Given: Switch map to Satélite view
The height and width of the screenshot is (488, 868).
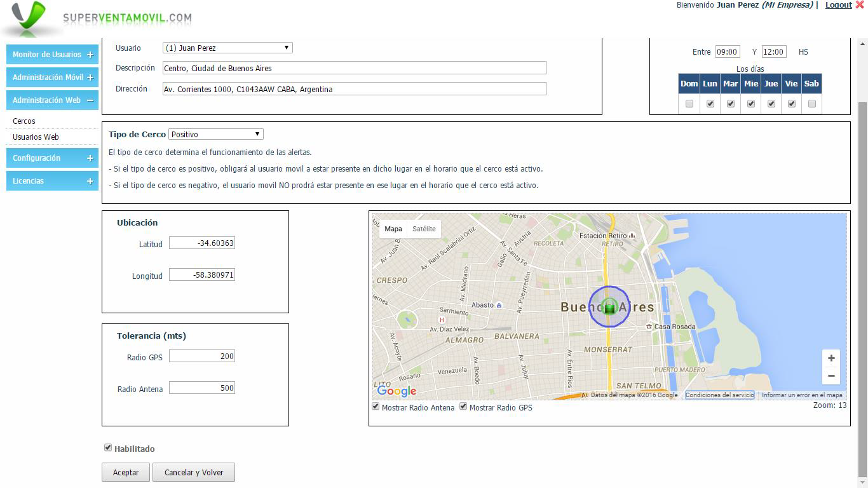Looking at the screenshot, I should [424, 229].
